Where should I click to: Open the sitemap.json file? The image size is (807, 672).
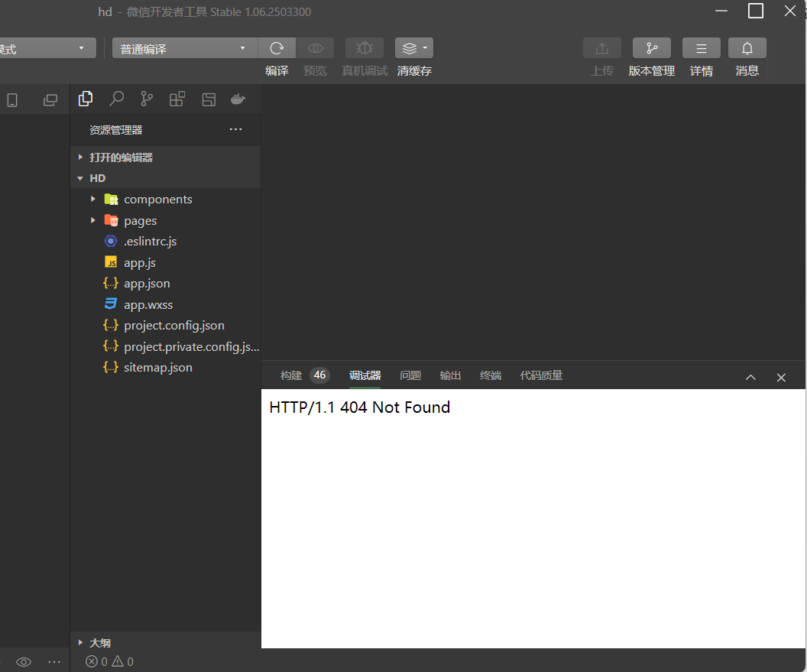click(165, 368)
